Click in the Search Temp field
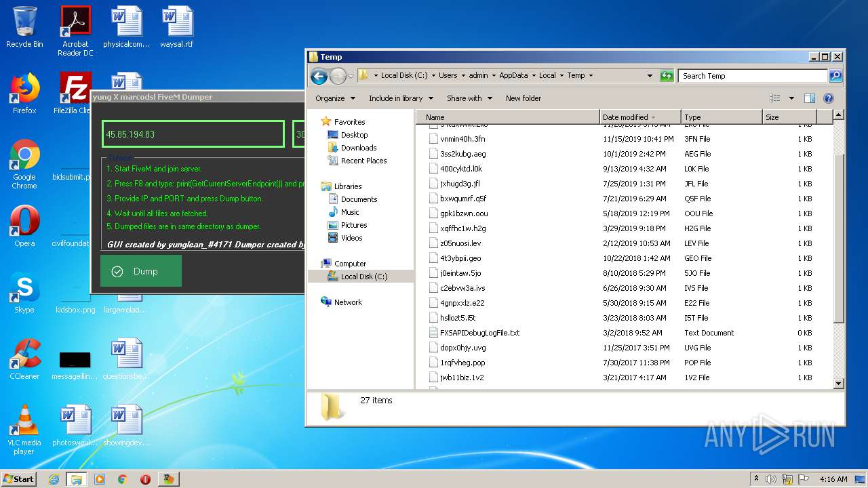The height and width of the screenshot is (488, 868). [753, 76]
